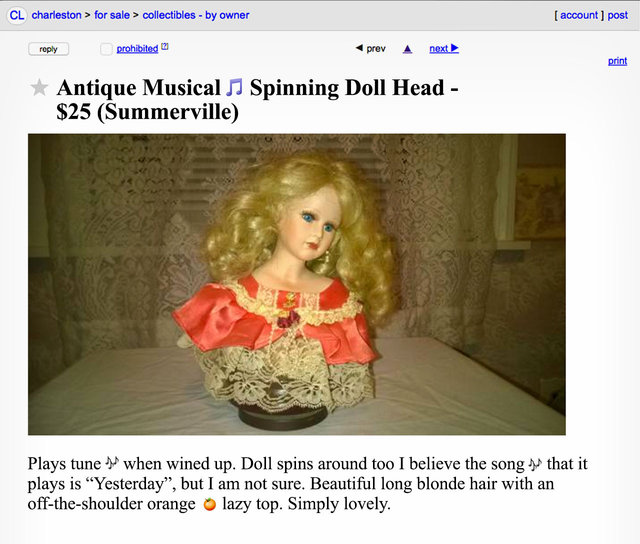Click the next arrow triangle icon
This screenshot has width=640, height=544.
point(455,48)
